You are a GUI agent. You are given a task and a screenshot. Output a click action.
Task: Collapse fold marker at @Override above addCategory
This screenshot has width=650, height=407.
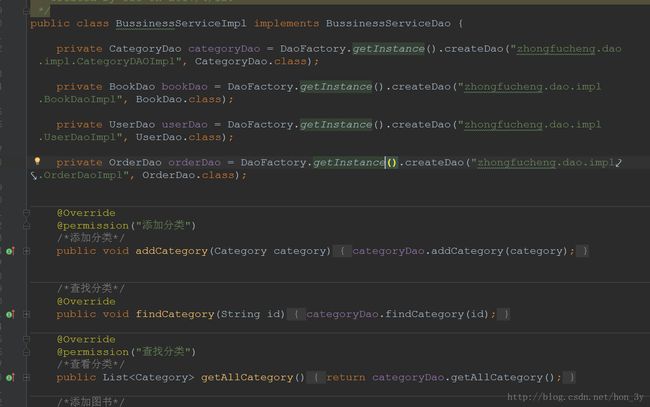[x=27, y=213]
